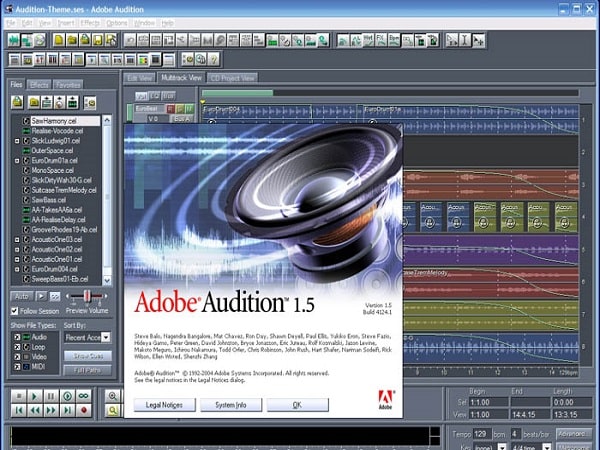Click the yellow Save disk toolbar icon
Screen dimensions: 600x450
[x=98, y=40]
